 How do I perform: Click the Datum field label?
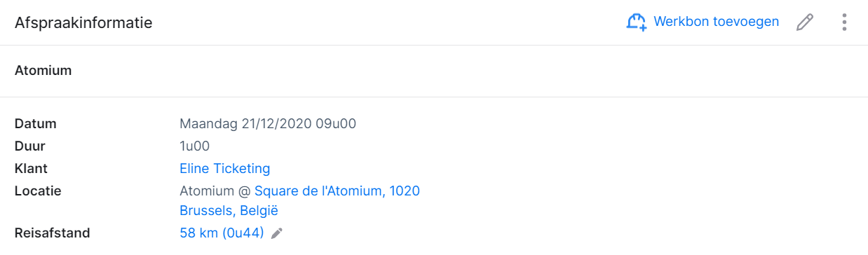pyautogui.click(x=35, y=124)
